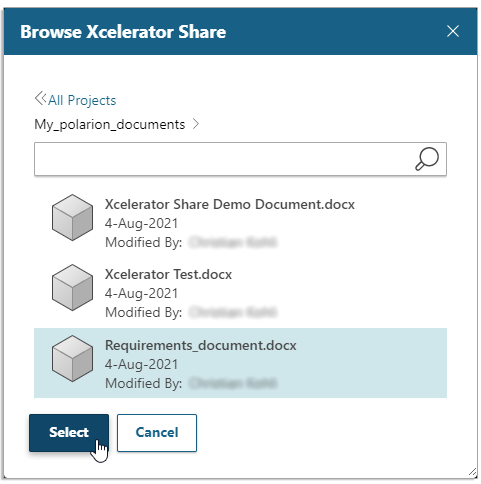Click Modified By label of Demo Document
Screen dimensions: 481x484
pyautogui.click(x=144, y=242)
